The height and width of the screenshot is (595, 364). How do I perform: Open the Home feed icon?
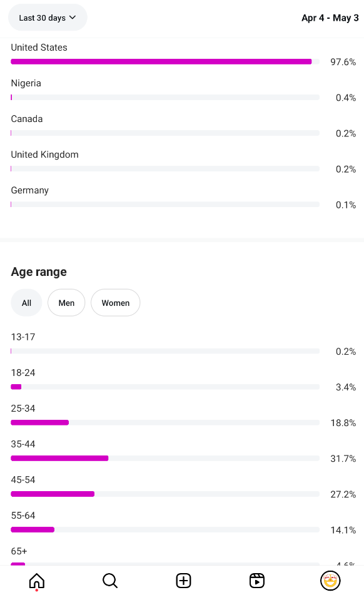(37, 581)
